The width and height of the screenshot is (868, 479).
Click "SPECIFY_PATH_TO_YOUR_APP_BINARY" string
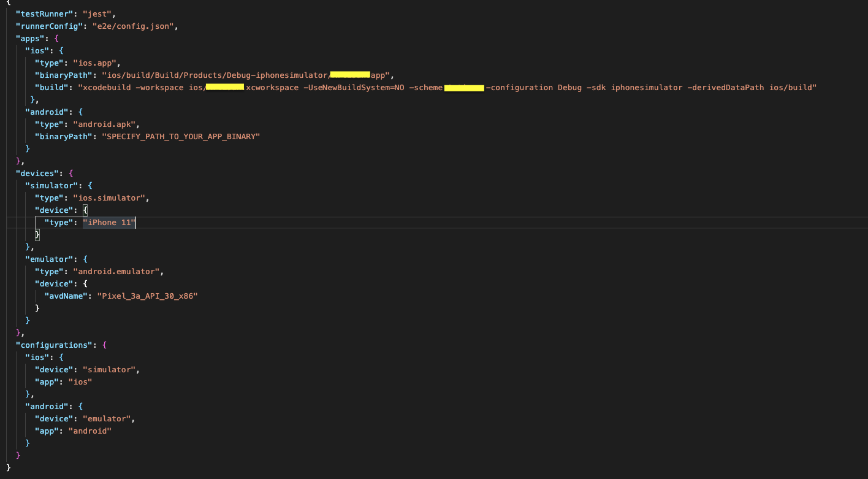pyautogui.click(x=181, y=136)
